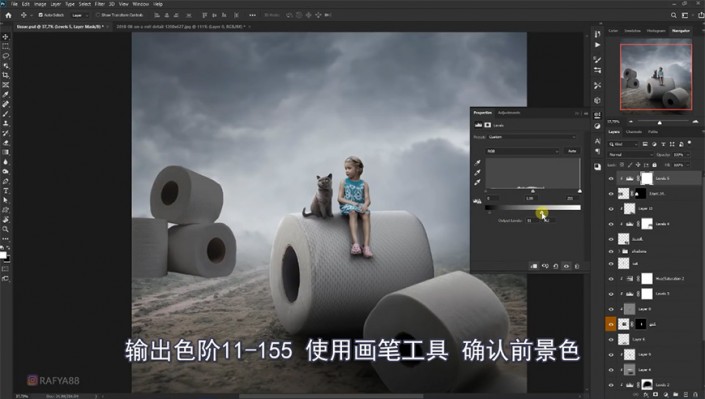Hide the Hue/Saturation 2 layer
The width and height of the screenshot is (705, 399).
pyautogui.click(x=611, y=279)
